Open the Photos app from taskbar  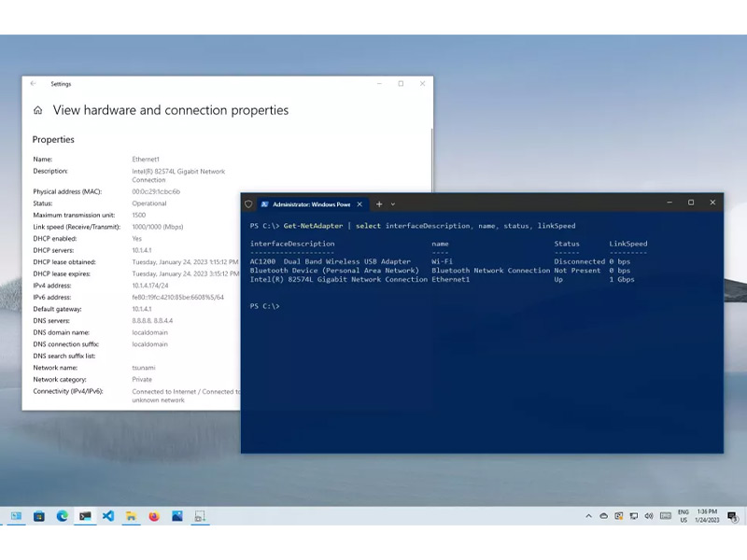pos(177,516)
